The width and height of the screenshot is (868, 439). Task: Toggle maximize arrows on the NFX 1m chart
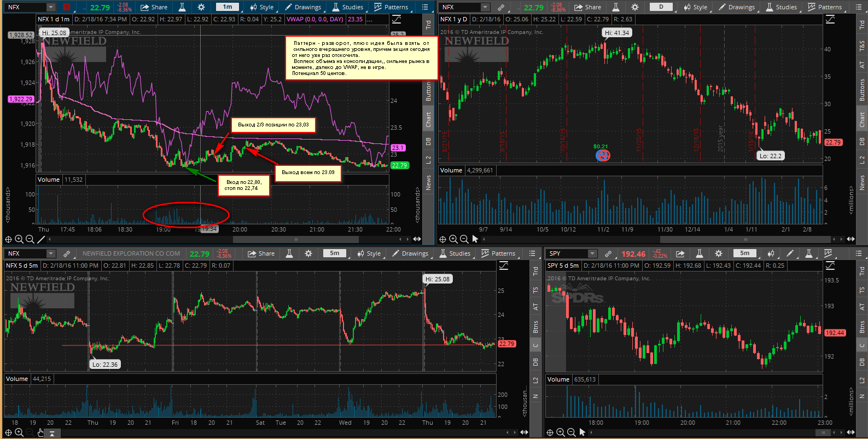tap(417, 239)
